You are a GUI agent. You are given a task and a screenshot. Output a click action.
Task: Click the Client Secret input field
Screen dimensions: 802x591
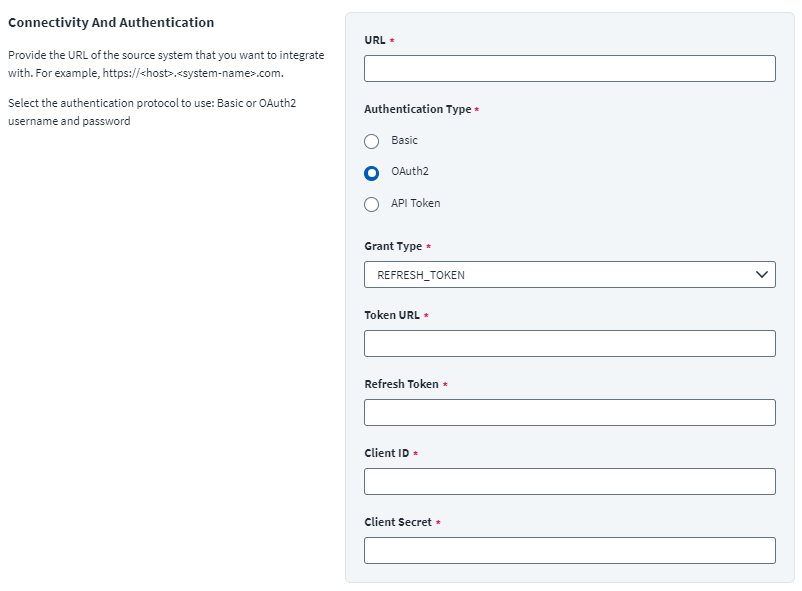(x=570, y=550)
